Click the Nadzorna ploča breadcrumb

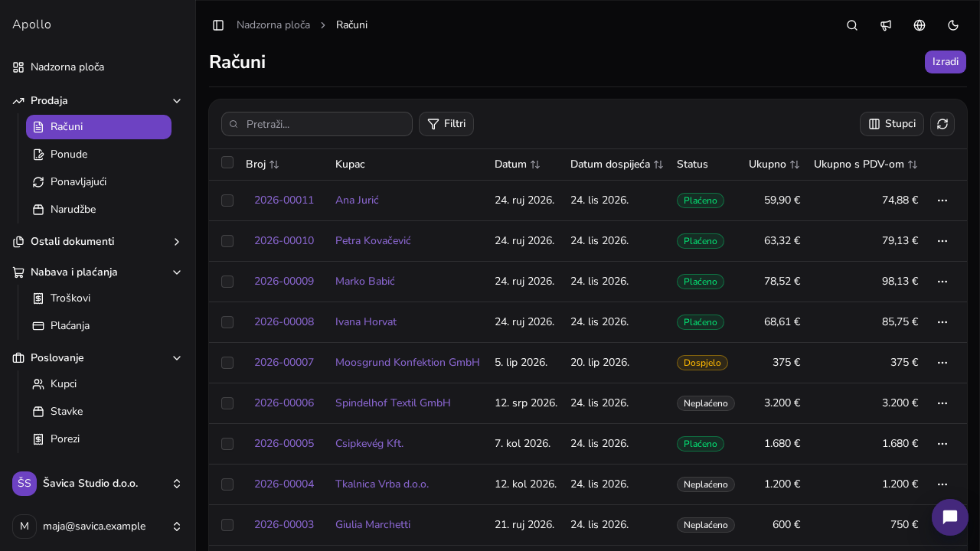273,25
